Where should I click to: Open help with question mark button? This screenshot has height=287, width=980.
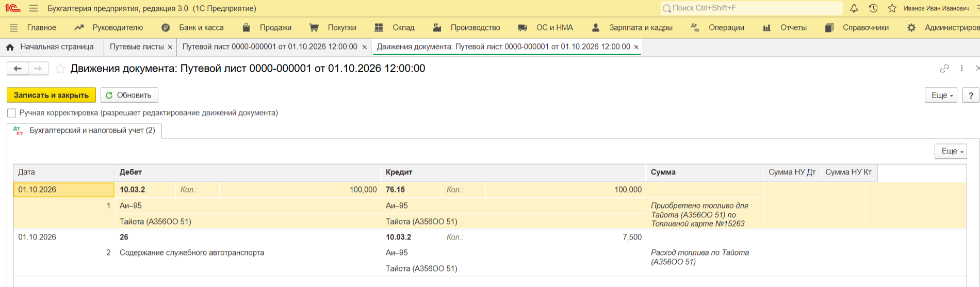pos(971,95)
